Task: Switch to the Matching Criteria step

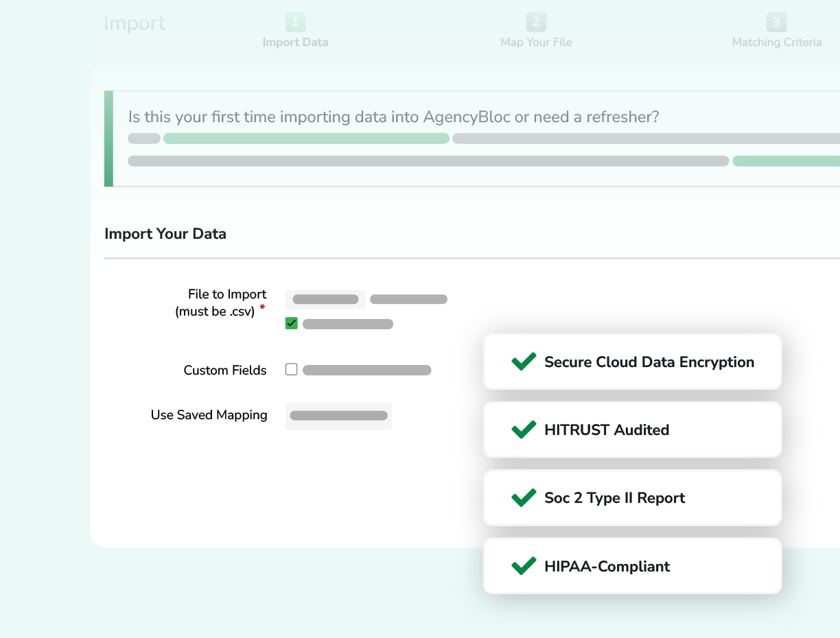Action: tap(776, 42)
